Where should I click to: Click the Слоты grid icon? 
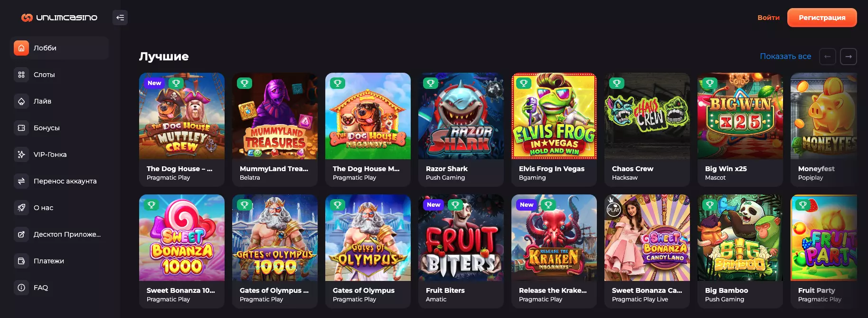coord(21,75)
